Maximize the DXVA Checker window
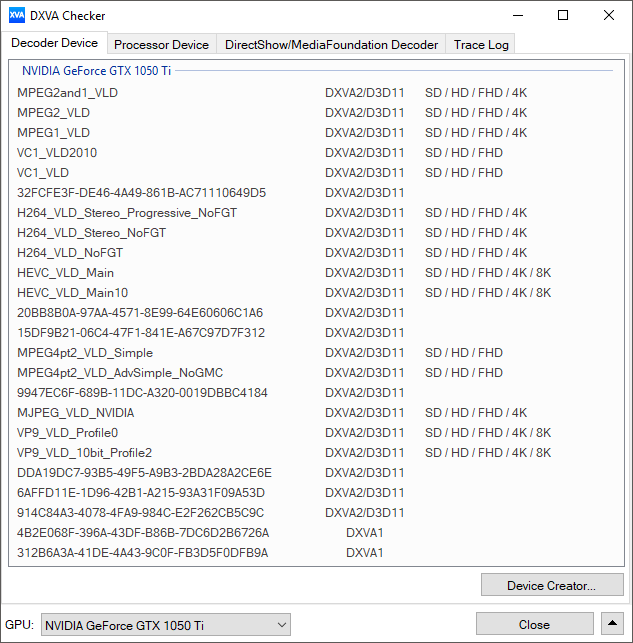The image size is (633, 643). pyautogui.click(x=563, y=16)
